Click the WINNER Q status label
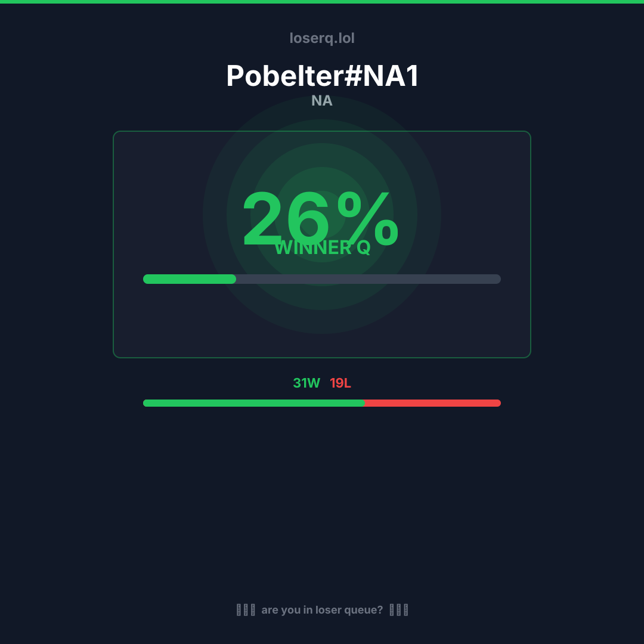 pyautogui.click(x=322, y=248)
